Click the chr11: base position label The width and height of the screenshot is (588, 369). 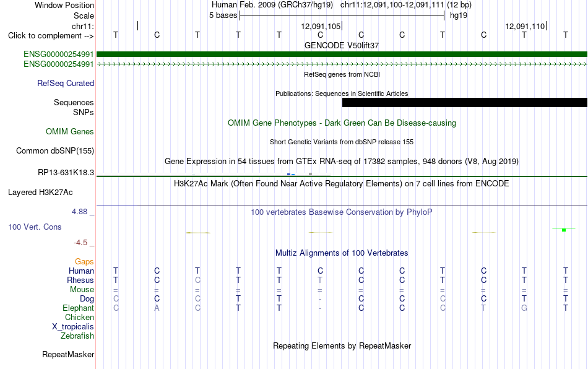click(83, 26)
